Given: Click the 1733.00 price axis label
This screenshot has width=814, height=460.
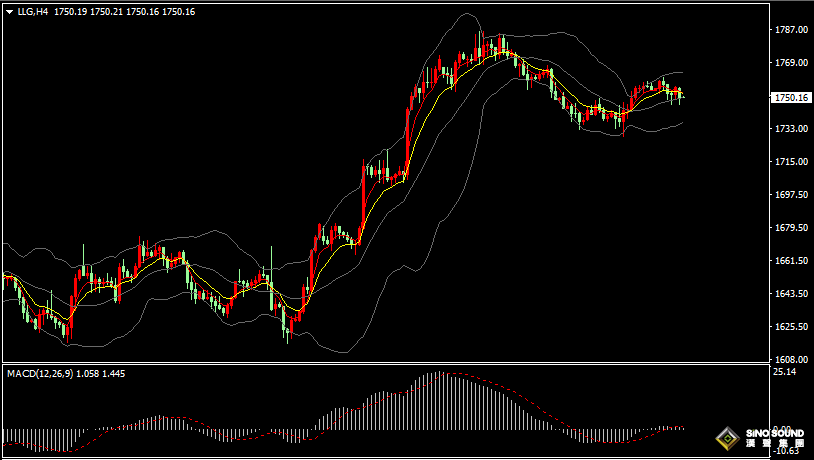Looking at the screenshot, I should point(791,129).
